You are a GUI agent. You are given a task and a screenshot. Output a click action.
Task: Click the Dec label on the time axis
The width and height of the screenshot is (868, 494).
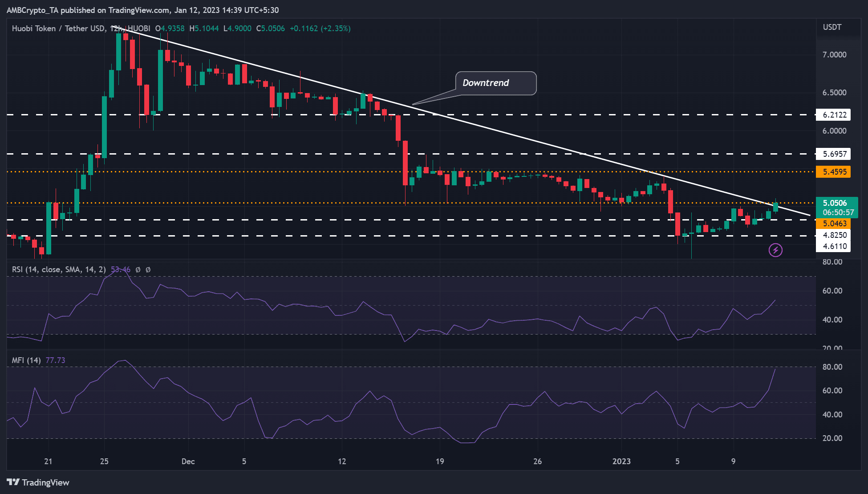tap(188, 461)
